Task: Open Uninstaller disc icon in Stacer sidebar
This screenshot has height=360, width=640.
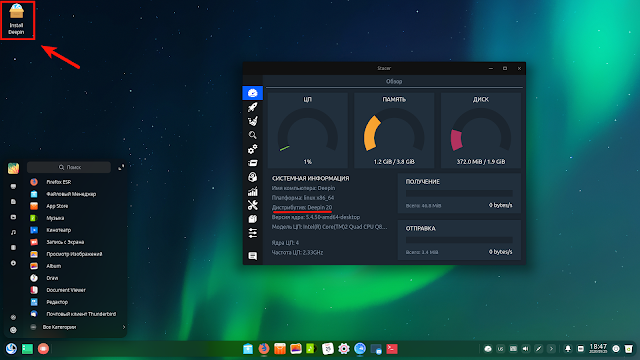Action: [x=253, y=177]
